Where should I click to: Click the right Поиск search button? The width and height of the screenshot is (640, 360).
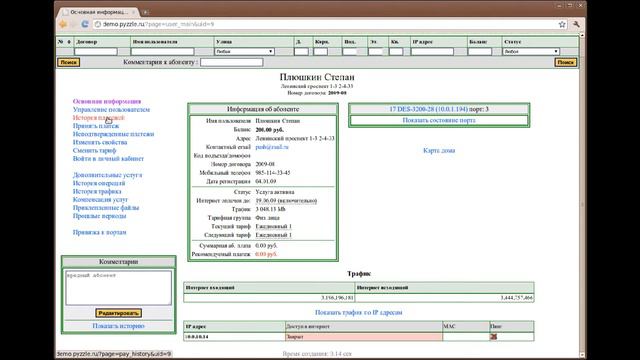tap(565, 62)
